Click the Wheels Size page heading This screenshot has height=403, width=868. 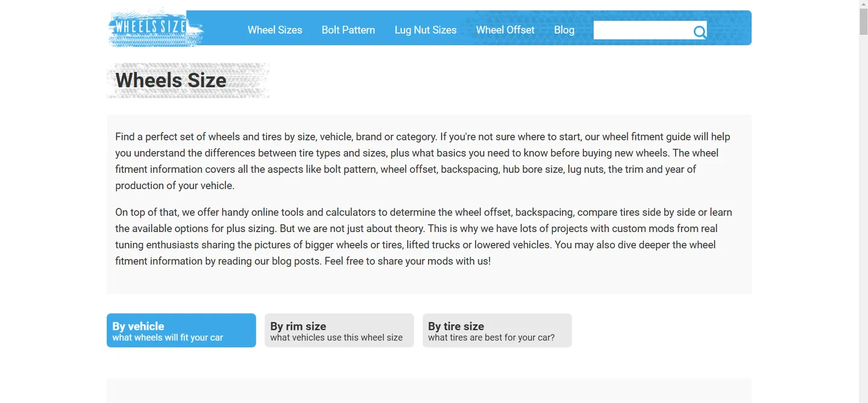[x=171, y=80]
